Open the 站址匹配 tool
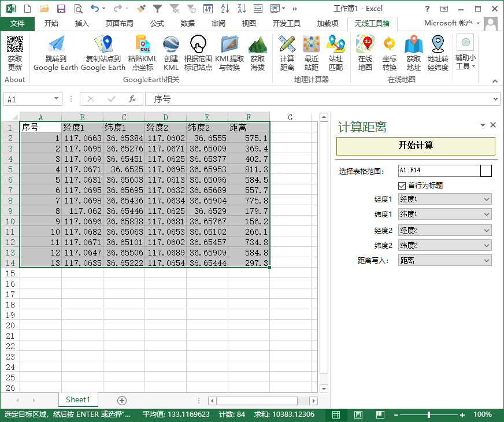The width and height of the screenshot is (504, 422). pyautogui.click(x=336, y=53)
